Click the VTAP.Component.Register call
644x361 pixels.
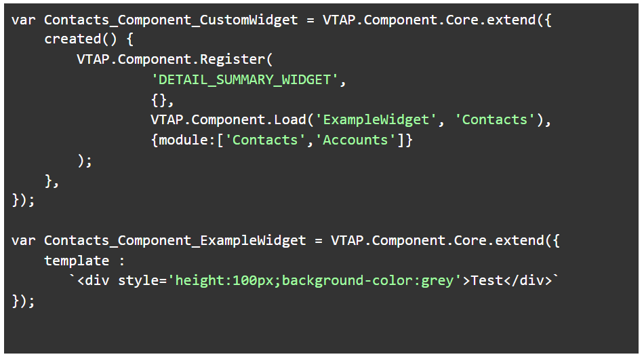coord(175,59)
